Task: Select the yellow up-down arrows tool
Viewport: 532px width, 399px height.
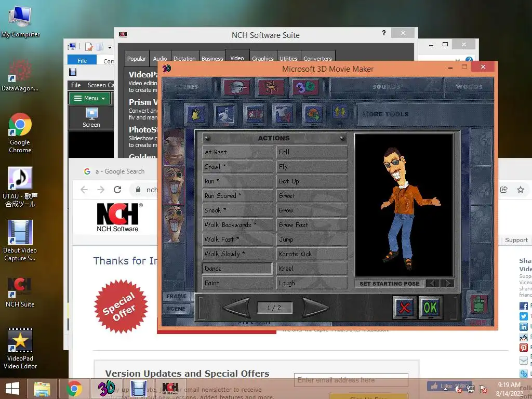Action: tap(340, 112)
